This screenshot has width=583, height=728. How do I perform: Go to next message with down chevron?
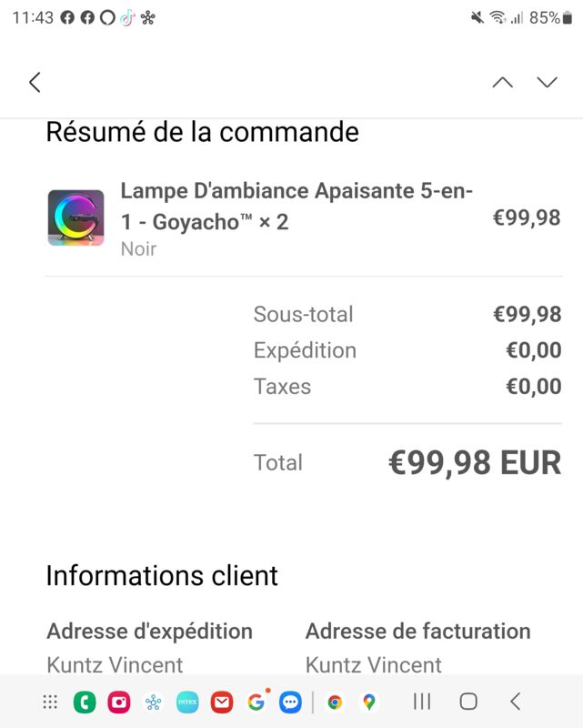pos(548,82)
